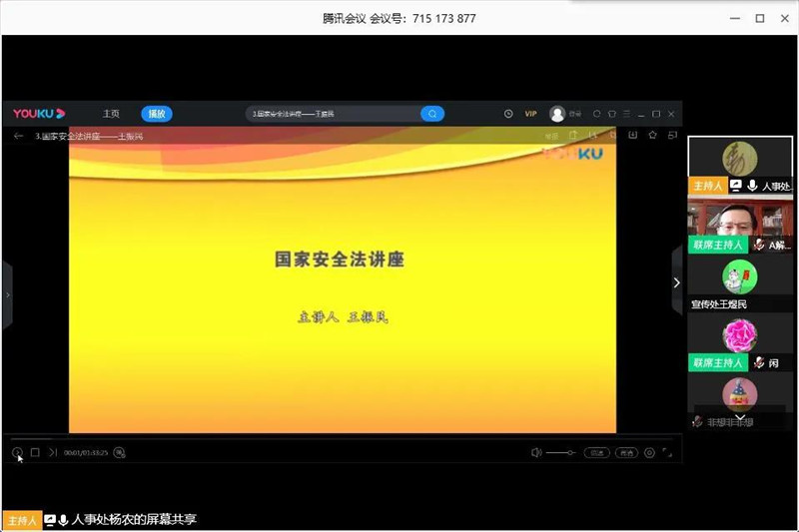799x532 pixels.
Task: Enter fullscreen in Youku player
Action: (667, 452)
